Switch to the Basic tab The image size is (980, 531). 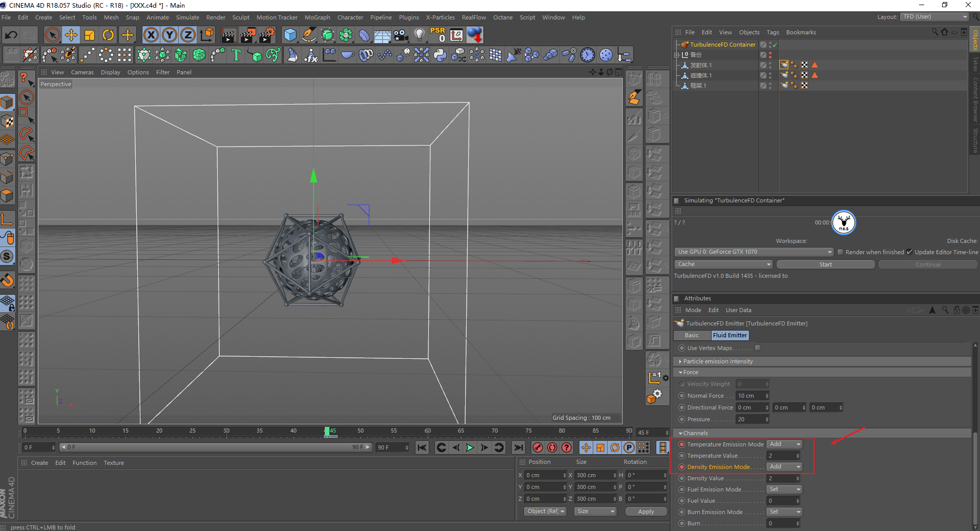click(692, 335)
